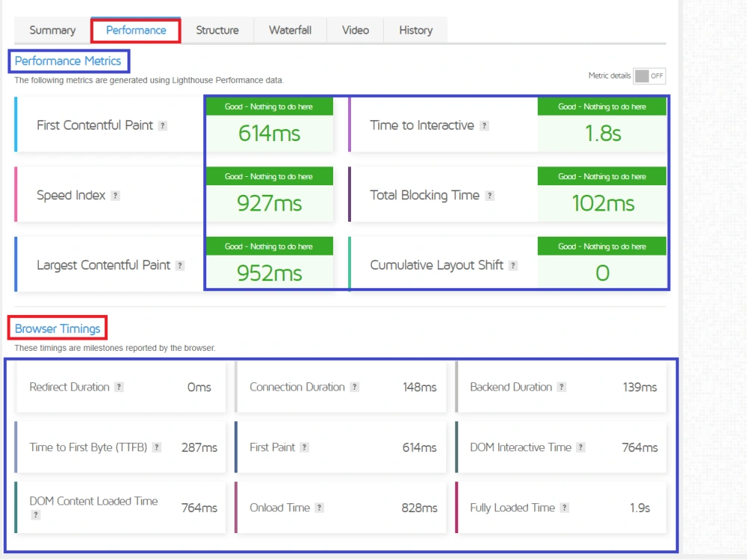Click the DOM Interactive Time label

520,447
